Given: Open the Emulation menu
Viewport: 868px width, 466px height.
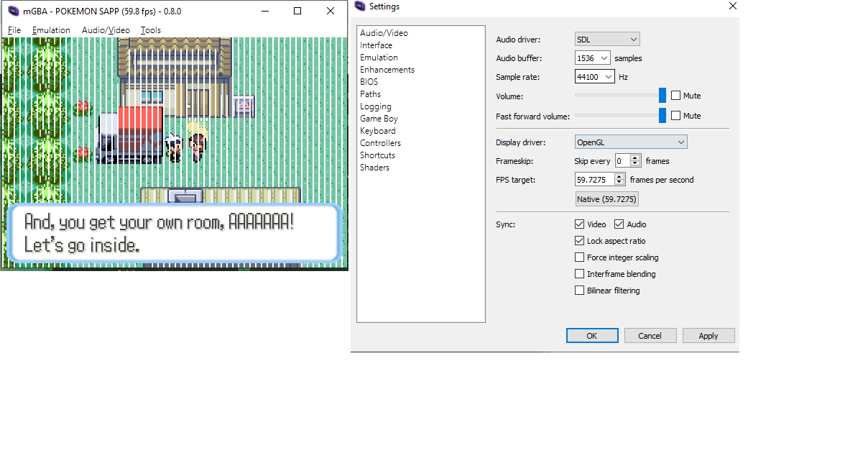Looking at the screenshot, I should [50, 30].
